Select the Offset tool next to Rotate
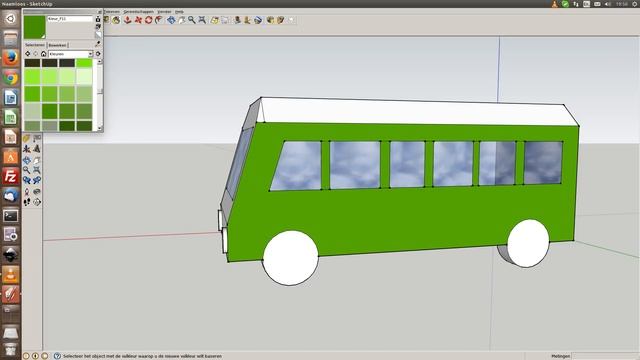 (x=159, y=20)
